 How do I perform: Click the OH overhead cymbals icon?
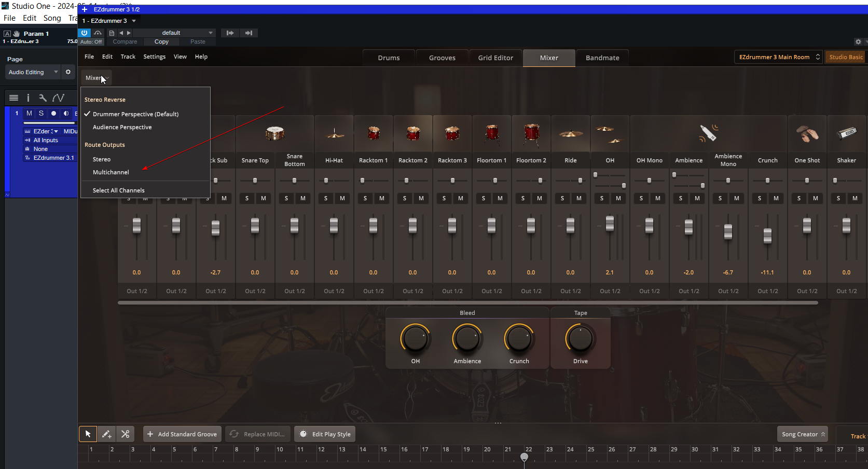(x=610, y=134)
